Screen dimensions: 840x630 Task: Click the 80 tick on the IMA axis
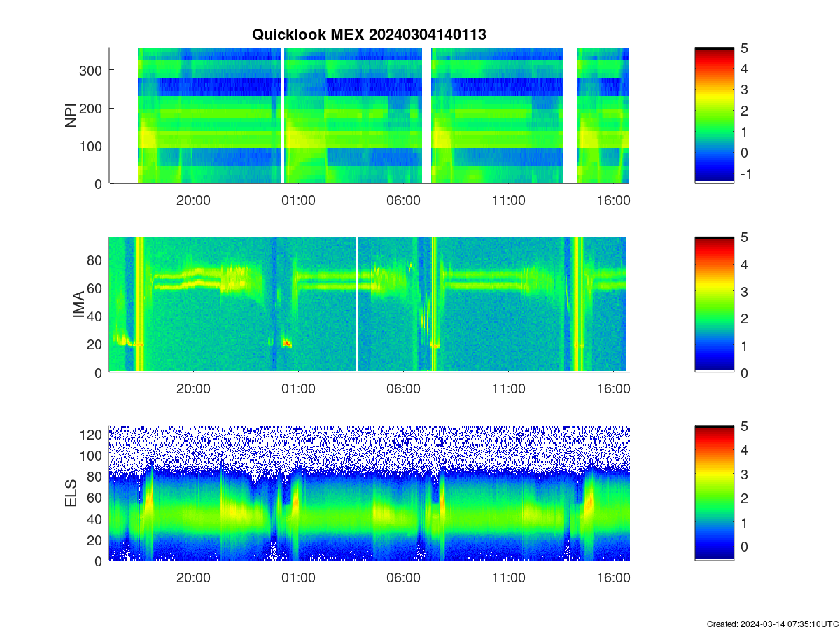coord(95,260)
